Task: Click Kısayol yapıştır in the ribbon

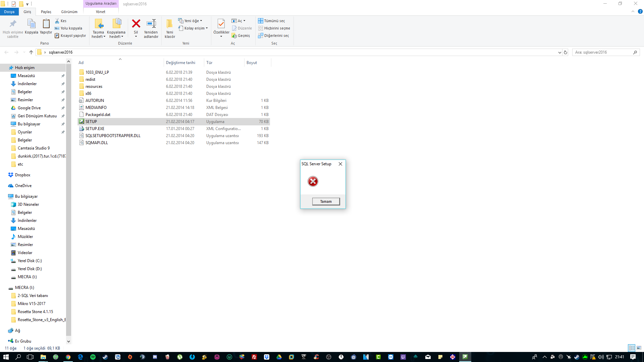Action: click(70, 36)
